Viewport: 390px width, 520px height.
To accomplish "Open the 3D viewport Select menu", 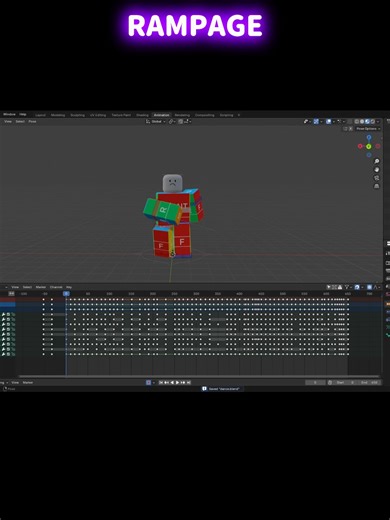I will [20, 121].
